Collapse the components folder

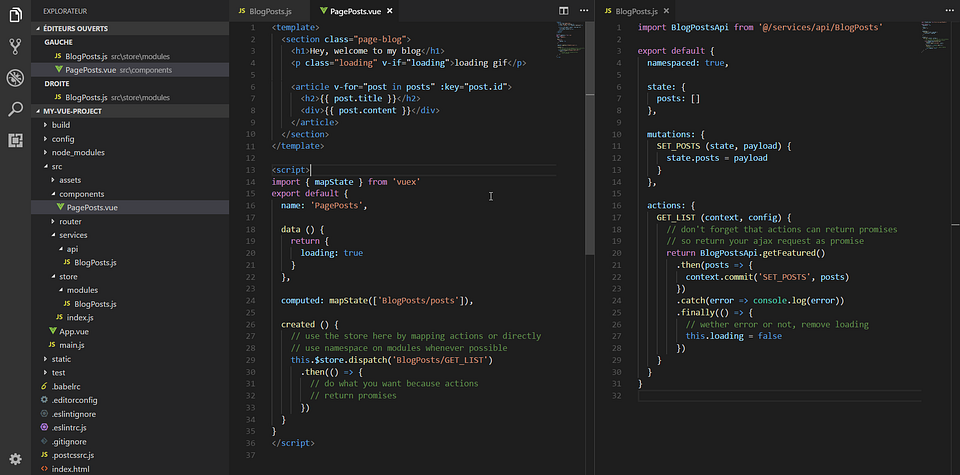[x=81, y=194]
